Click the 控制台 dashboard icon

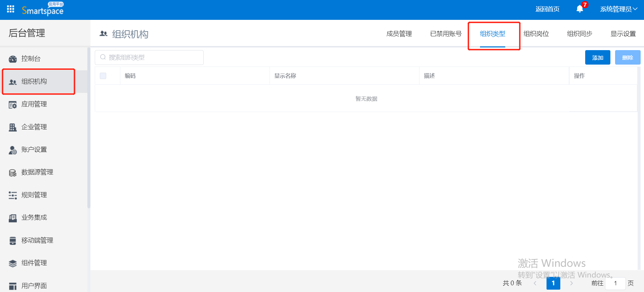13,59
